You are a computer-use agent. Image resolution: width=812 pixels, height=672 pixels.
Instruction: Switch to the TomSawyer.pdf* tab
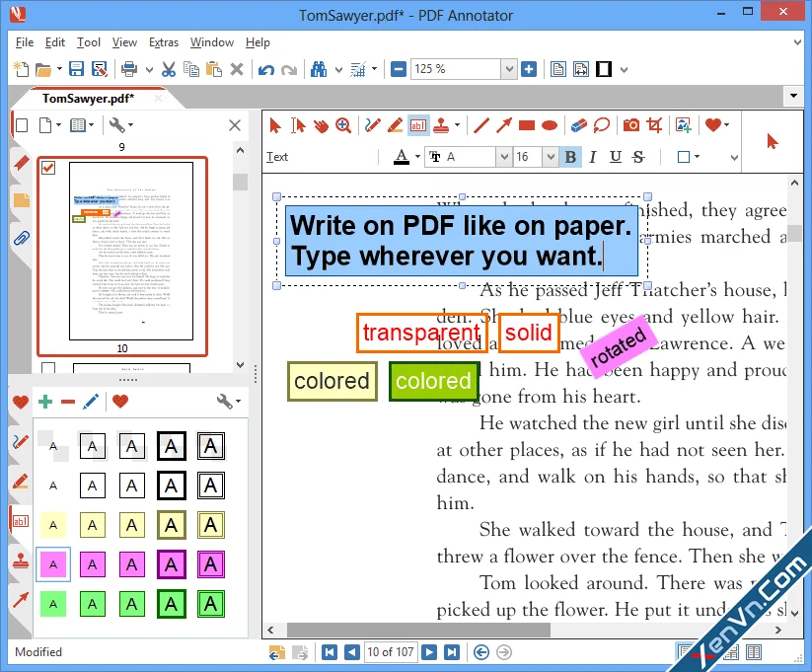tap(88, 98)
